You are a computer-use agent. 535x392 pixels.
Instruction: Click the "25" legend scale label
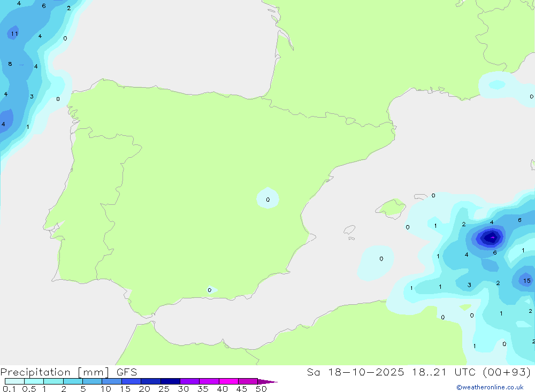[x=164, y=389]
